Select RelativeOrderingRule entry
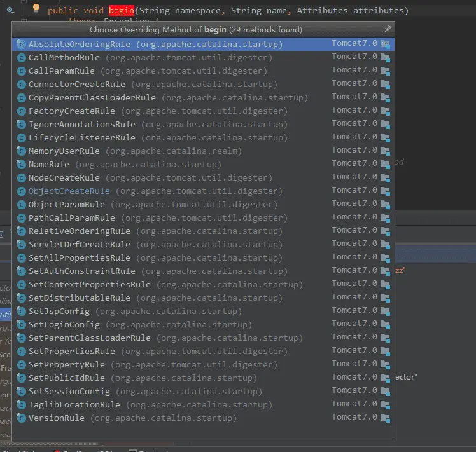This screenshot has width=476, height=452. tap(203, 231)
